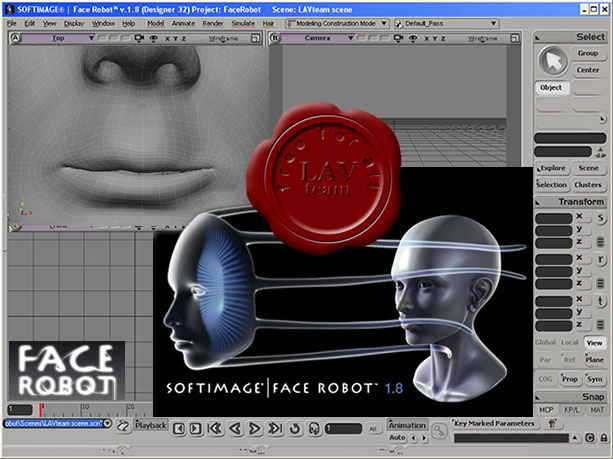Click the Selection button
Image resolution: width=613 pixels, height=459 pixels.
tap(551, 185)
